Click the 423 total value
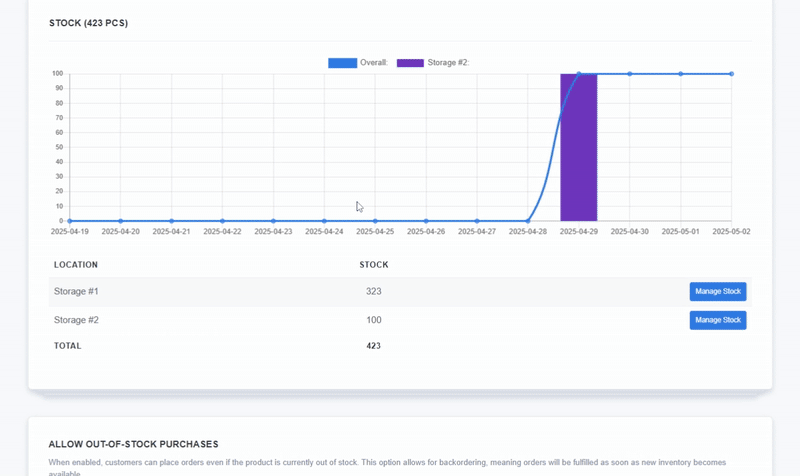 (373, 346)
